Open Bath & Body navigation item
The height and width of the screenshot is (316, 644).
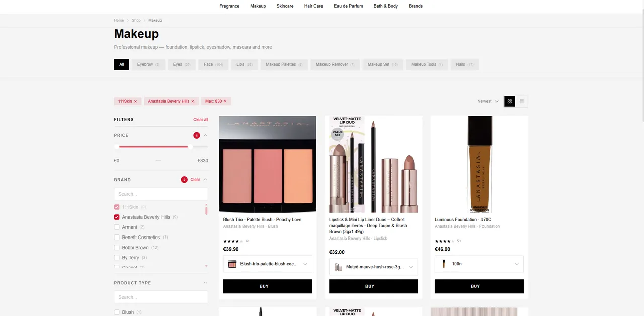pos(386,6)
